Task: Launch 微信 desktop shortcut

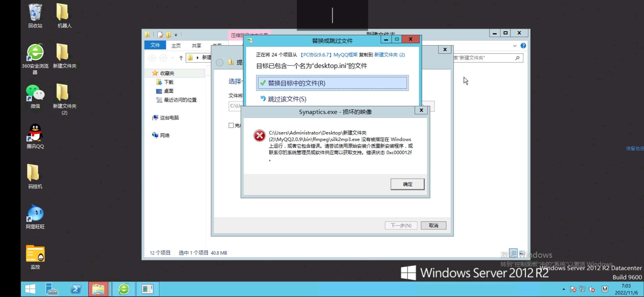Action: [35, 96]
